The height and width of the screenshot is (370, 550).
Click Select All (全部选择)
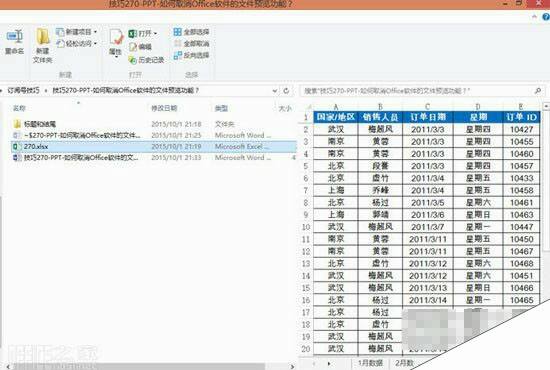tap(192, 32)
